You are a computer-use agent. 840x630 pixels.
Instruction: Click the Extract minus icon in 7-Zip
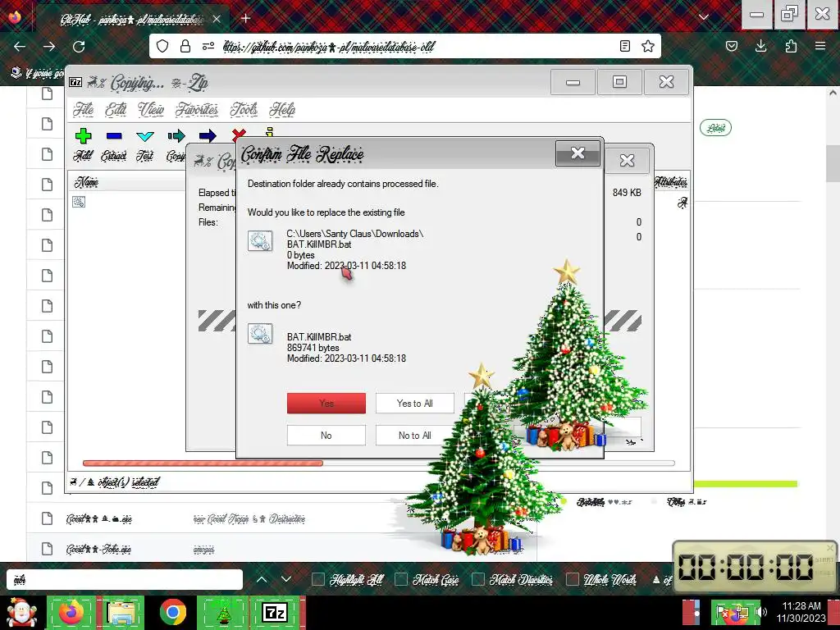coord(114,136)
